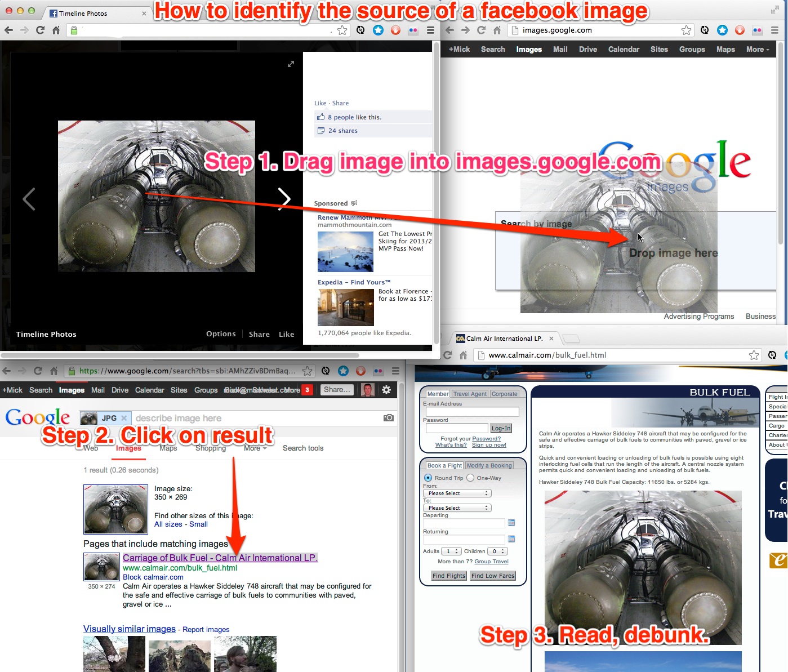Click the Log-In button
This screenshot has width=788, height=672.
(501, 428)
